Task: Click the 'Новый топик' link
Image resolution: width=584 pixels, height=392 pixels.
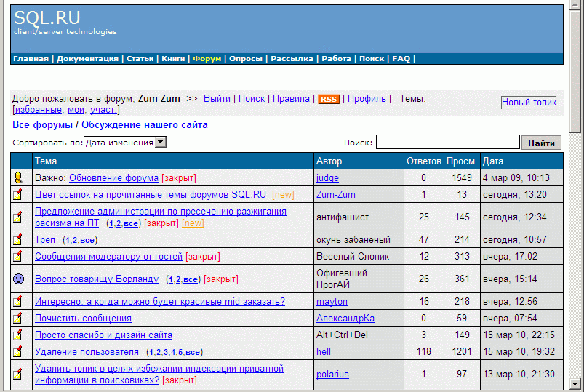Action: point(529,103)
